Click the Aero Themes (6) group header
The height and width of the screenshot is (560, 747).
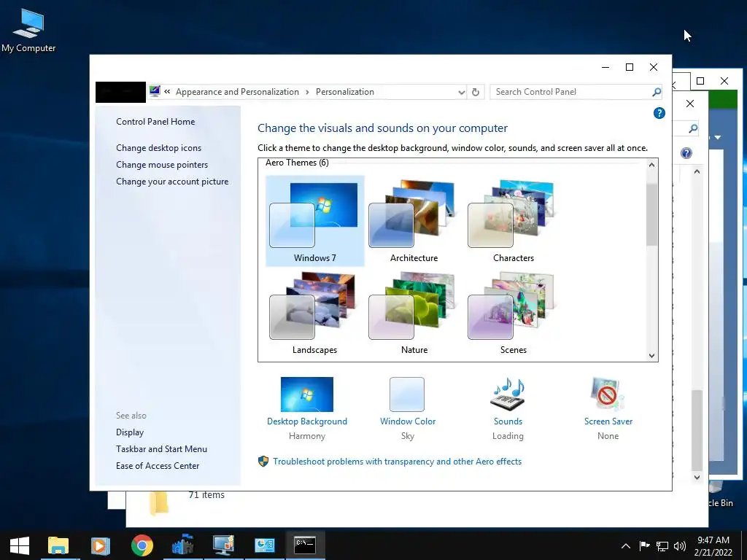point(298,163)
